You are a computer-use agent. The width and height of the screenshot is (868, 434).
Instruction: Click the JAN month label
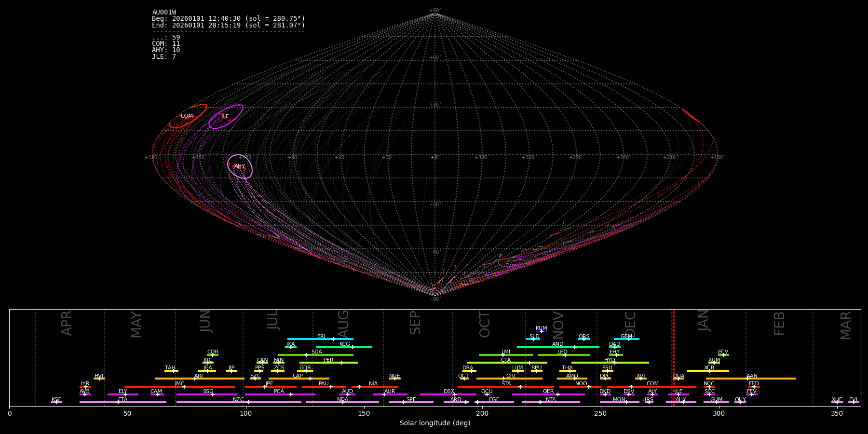[704, 320]
